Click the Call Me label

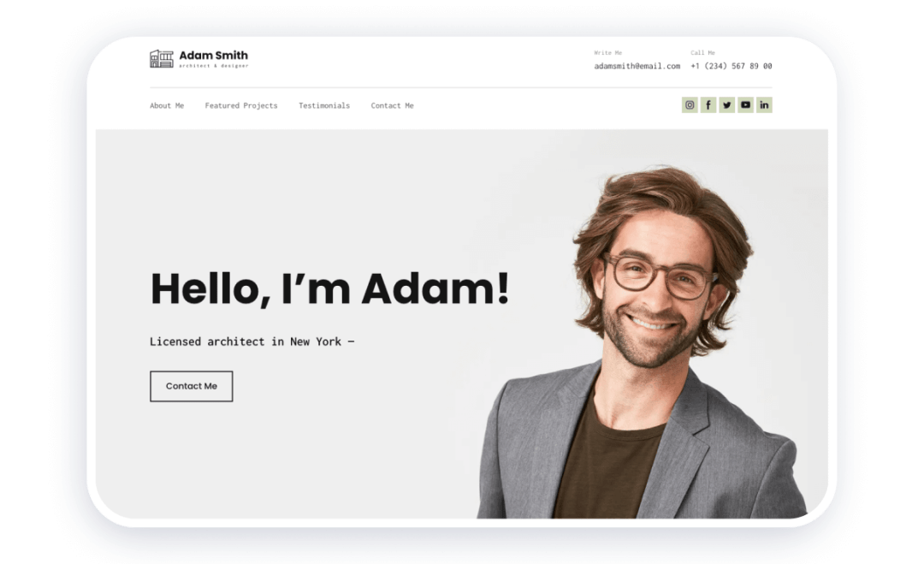click(702, 52)
